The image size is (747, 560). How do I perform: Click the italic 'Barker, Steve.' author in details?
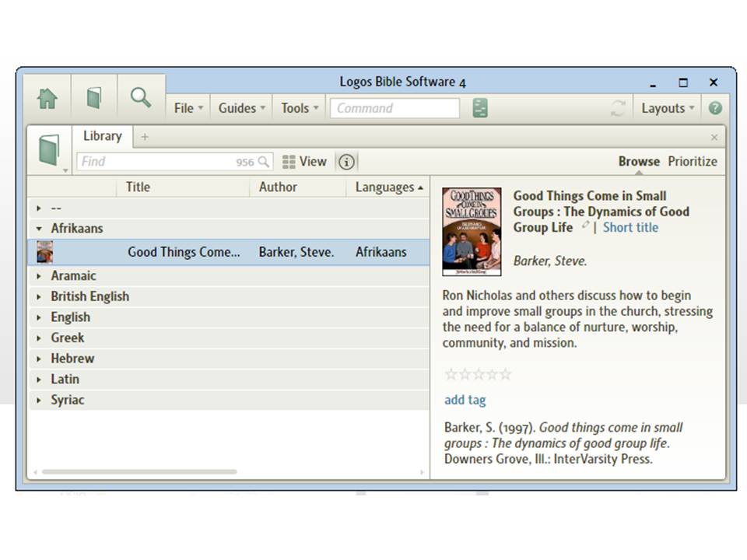click(550, 261)
